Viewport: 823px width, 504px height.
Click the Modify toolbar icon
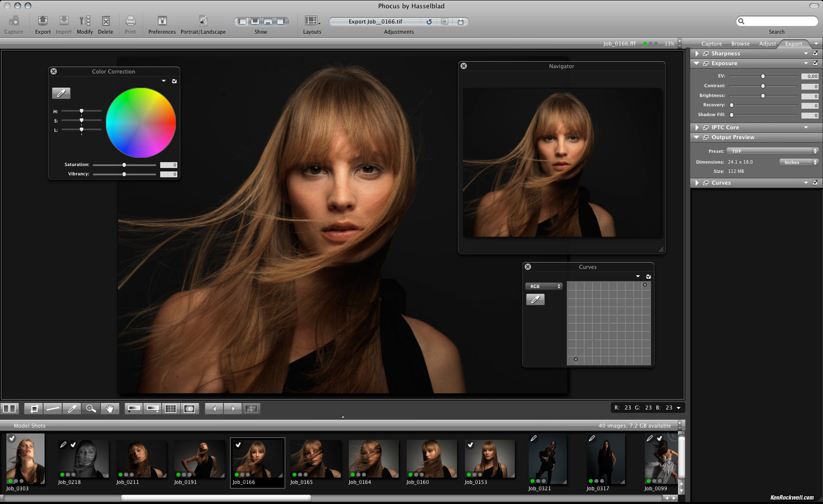pyautogui.click(x=85, y=21)
